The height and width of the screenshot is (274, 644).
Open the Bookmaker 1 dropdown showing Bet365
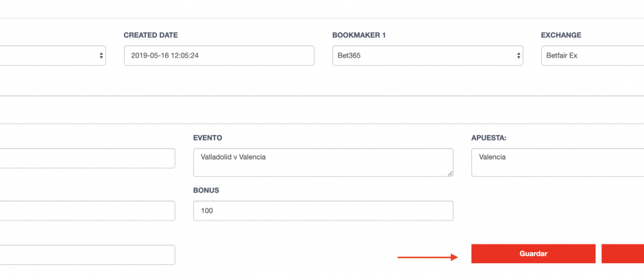pos(428,55)
